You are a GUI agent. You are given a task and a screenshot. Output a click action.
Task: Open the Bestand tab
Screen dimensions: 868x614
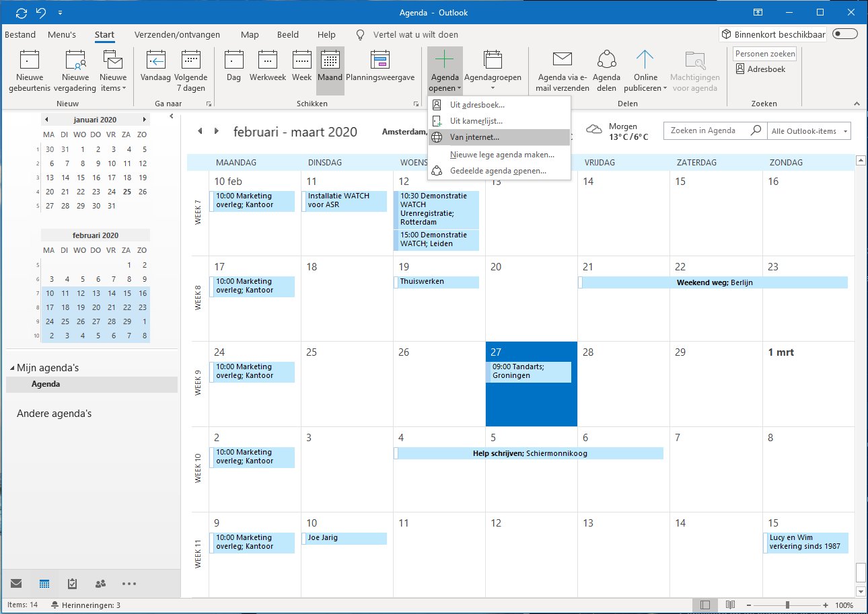click(x=20, y=34)
